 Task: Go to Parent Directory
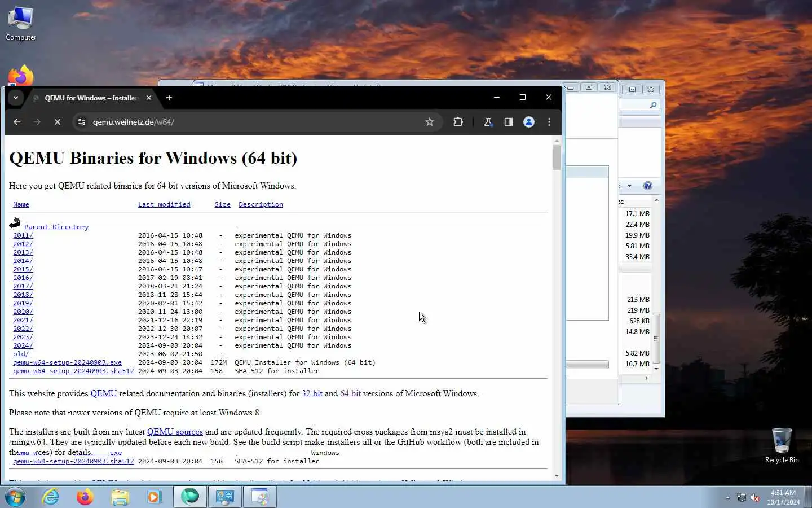(56, 227)
